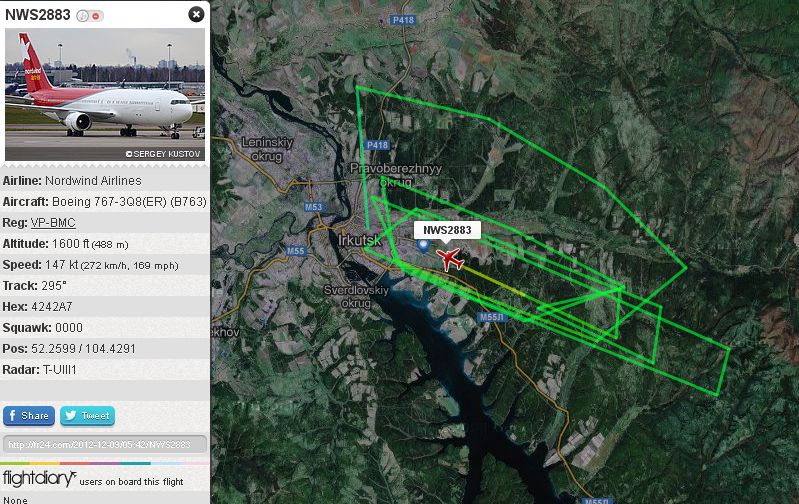
Task: Open the VP-BMC registration link
Action: click(x=53, y=223)
